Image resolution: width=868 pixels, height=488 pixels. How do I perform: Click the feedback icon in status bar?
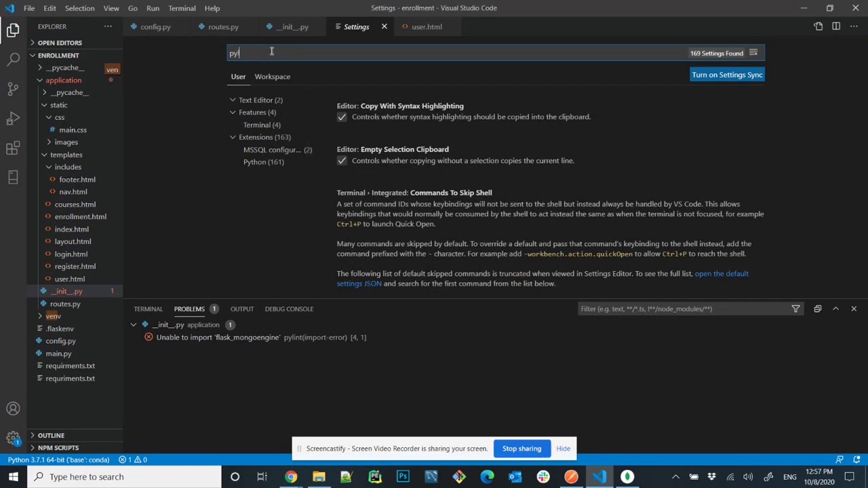pos(840,460)
